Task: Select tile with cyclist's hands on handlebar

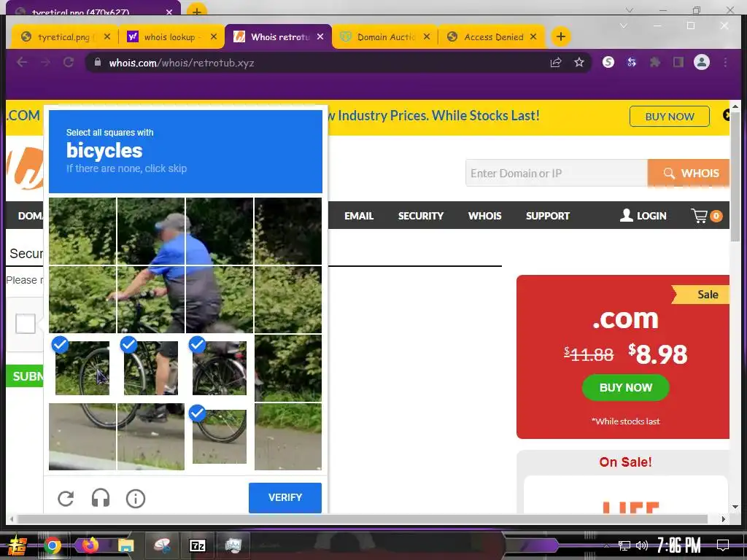Action: pyautogui.click(x=151, y=300)
